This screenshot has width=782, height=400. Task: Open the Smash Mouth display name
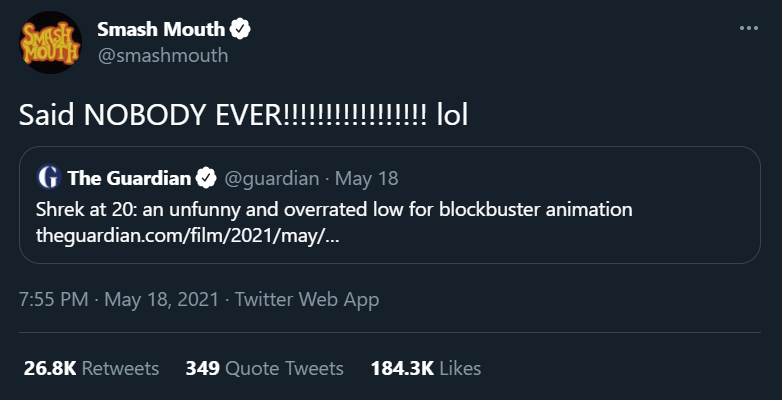161,30
